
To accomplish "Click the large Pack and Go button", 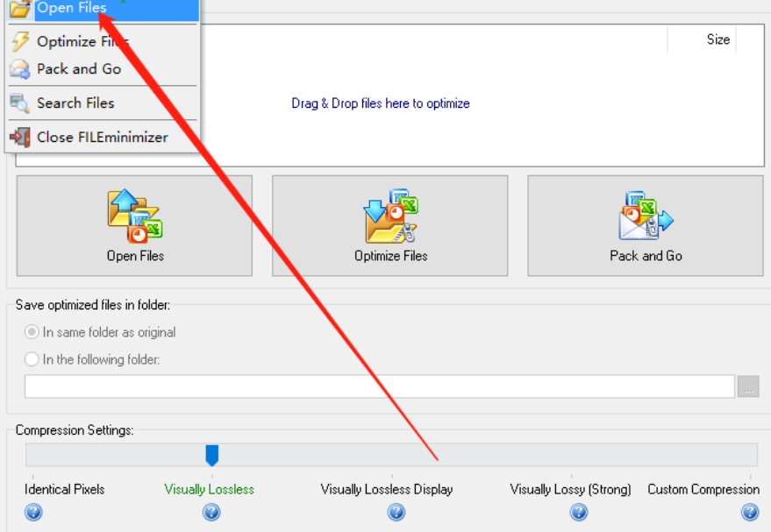I will tap(646, 225).
